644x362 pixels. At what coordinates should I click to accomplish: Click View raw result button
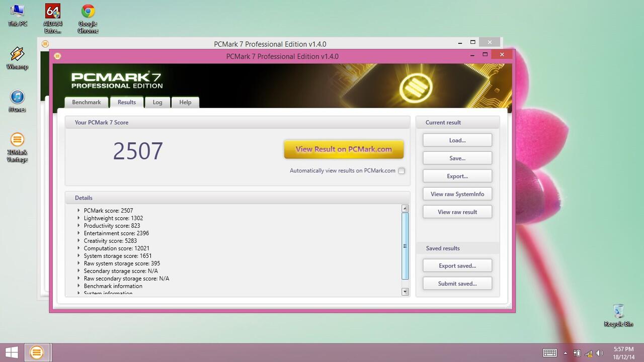click(x=457, y=212)
